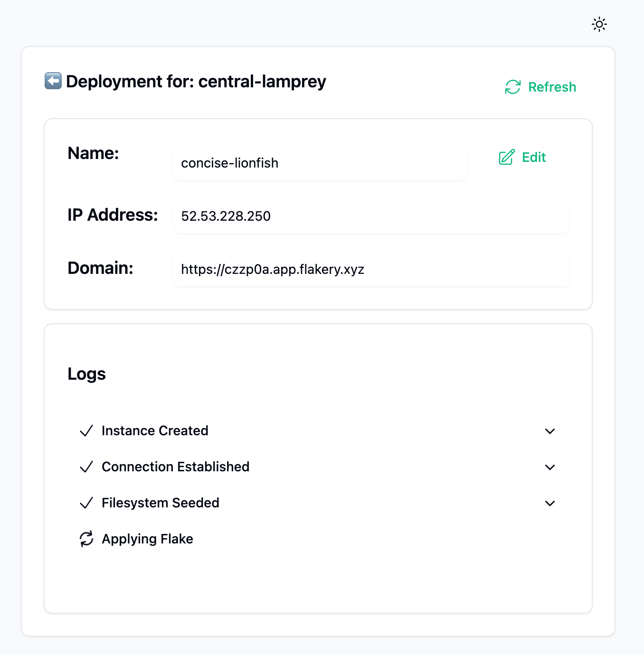Click the checkmark icon beside Connection Established
Viewport: 644px width, 655px height.
[x=86, y=467]
